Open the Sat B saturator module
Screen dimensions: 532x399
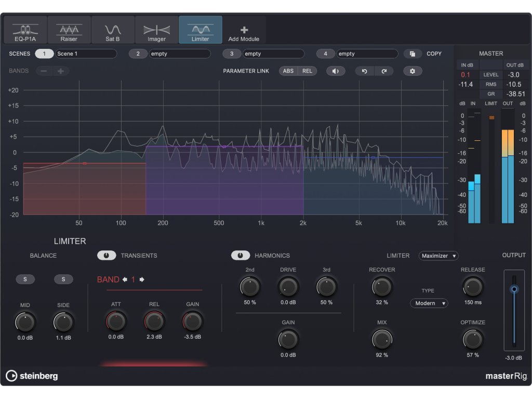coord(113,30)
